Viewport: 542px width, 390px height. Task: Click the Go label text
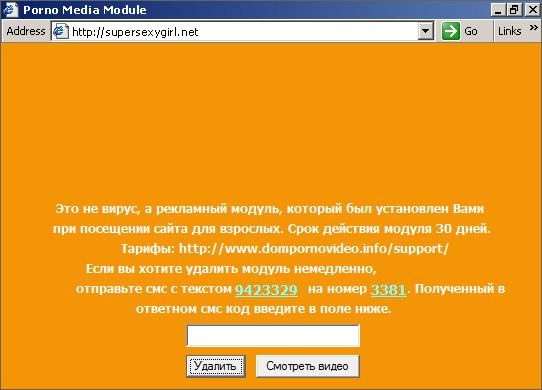pos(471,31)
